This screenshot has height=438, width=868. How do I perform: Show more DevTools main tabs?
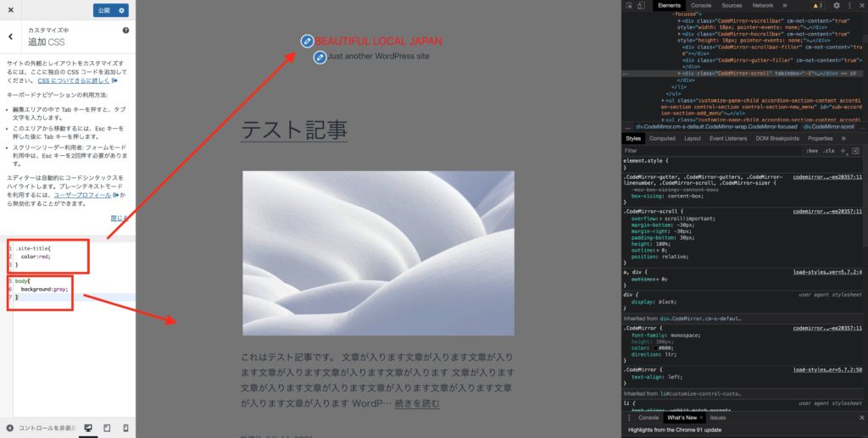[x=784, y=6]
